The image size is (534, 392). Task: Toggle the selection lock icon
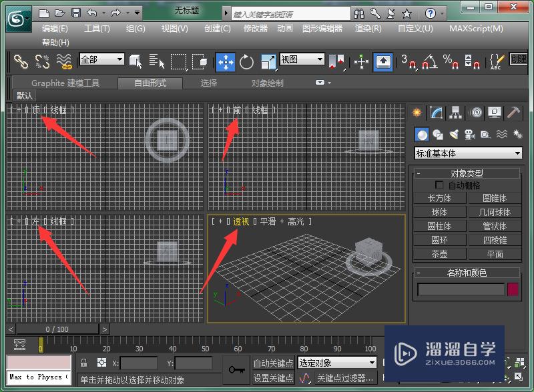click(84, 363)
